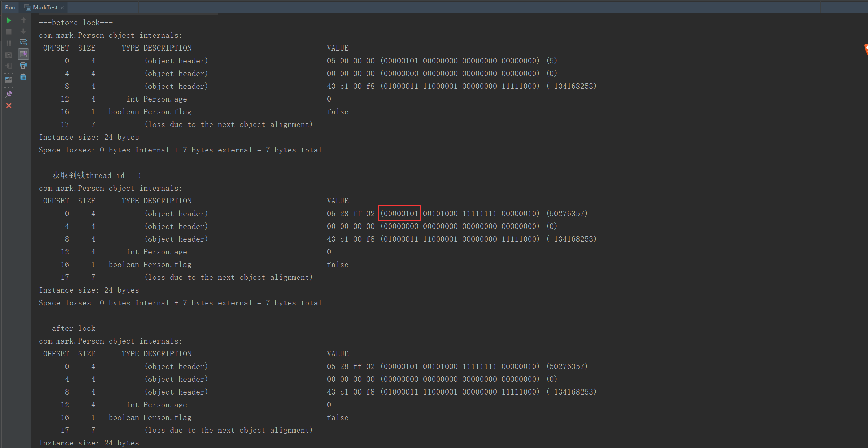Click '43 c1 00 f8' in the before-lock section
Image resolution: width=868 pixels, height=448 pixels.
[351, 86]
